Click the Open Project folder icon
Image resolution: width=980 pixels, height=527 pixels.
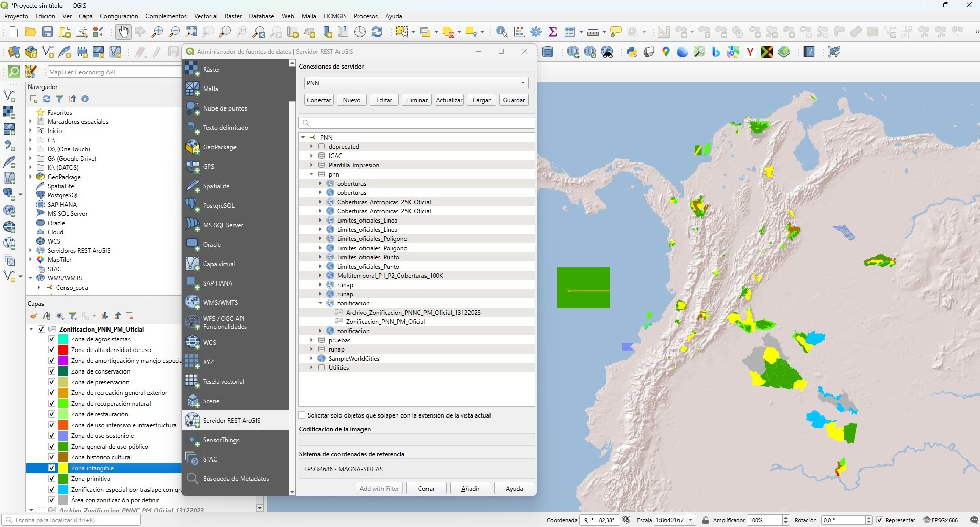point(31,32)
